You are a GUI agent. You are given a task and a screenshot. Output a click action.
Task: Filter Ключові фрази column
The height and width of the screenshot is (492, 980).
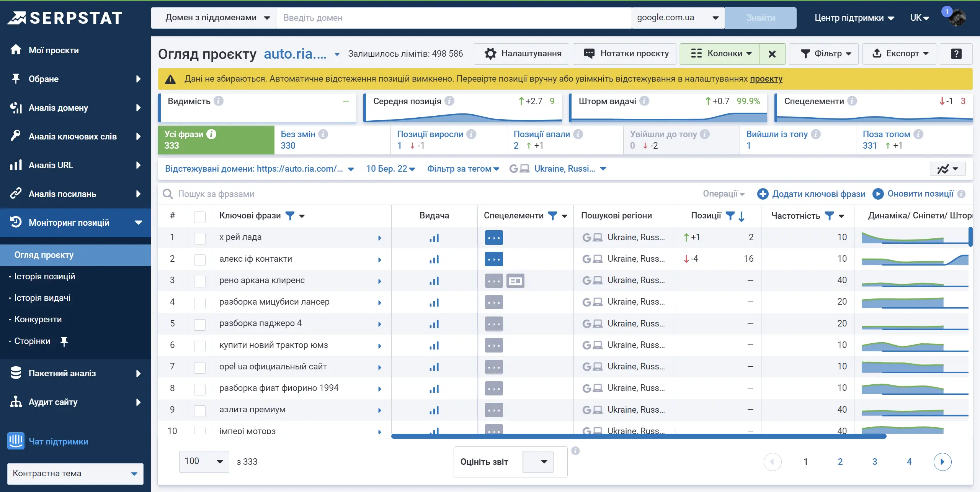pos(290,216)
